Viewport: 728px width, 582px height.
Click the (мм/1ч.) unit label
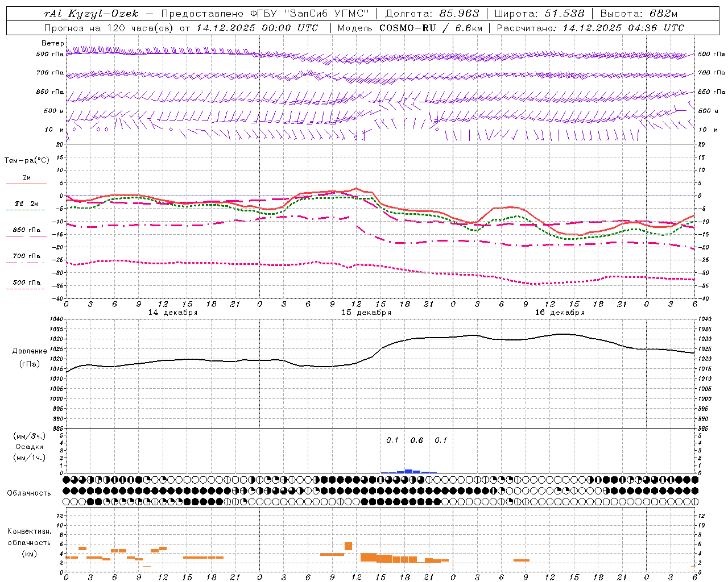click(30, 458)
